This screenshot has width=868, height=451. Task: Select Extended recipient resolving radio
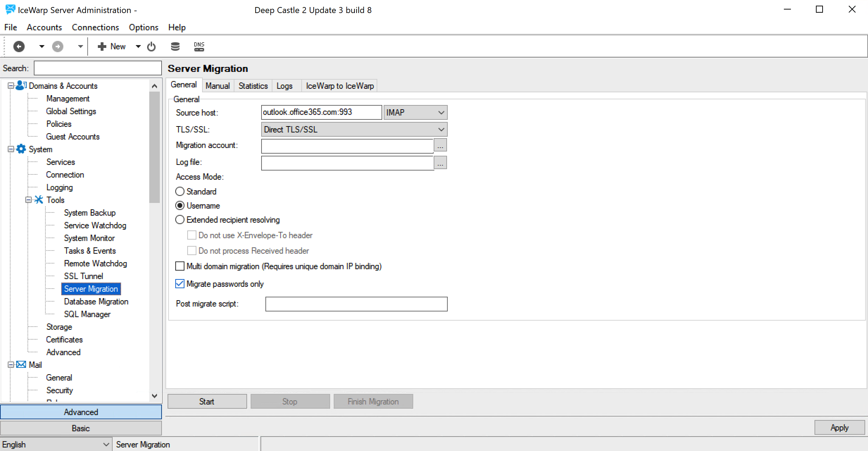coord(180,220)
